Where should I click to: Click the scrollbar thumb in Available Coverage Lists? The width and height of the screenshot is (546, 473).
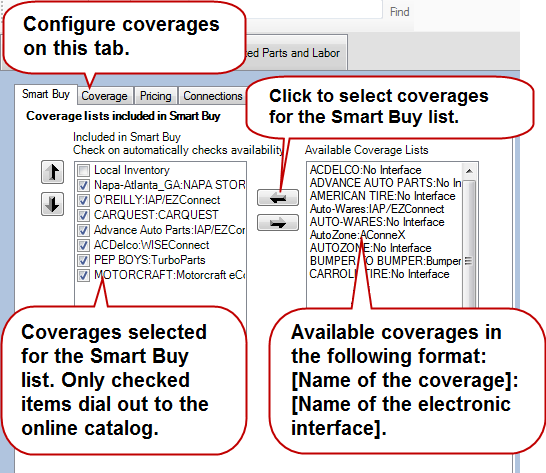[x=469, y=244]
